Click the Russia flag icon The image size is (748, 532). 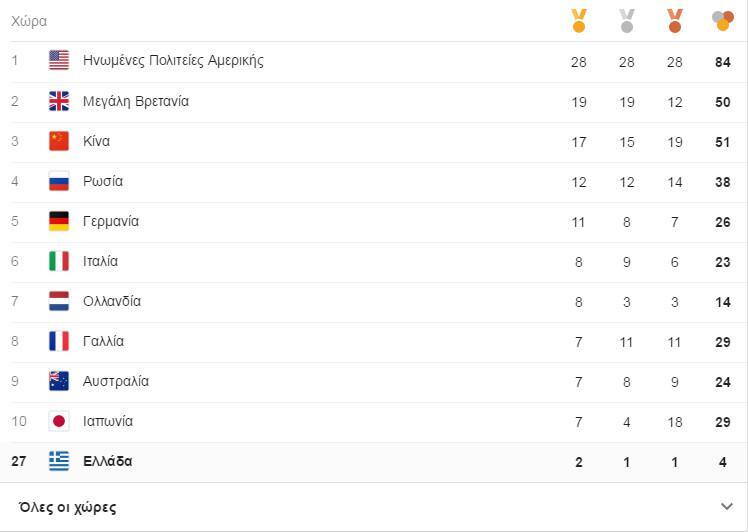pyautogui.click(x=59, y=181)
